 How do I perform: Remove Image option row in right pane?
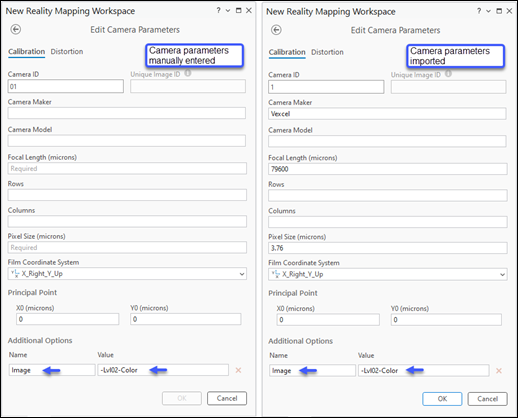[499, 371]
